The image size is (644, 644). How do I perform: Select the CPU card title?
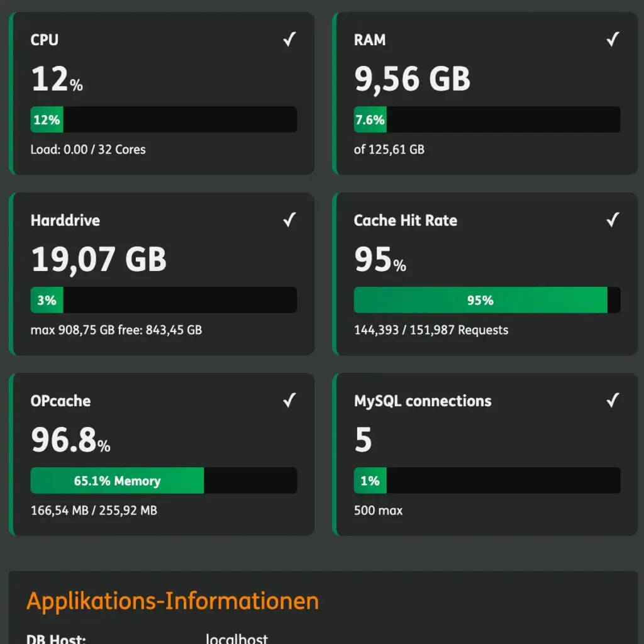click(x=45, y=40)
